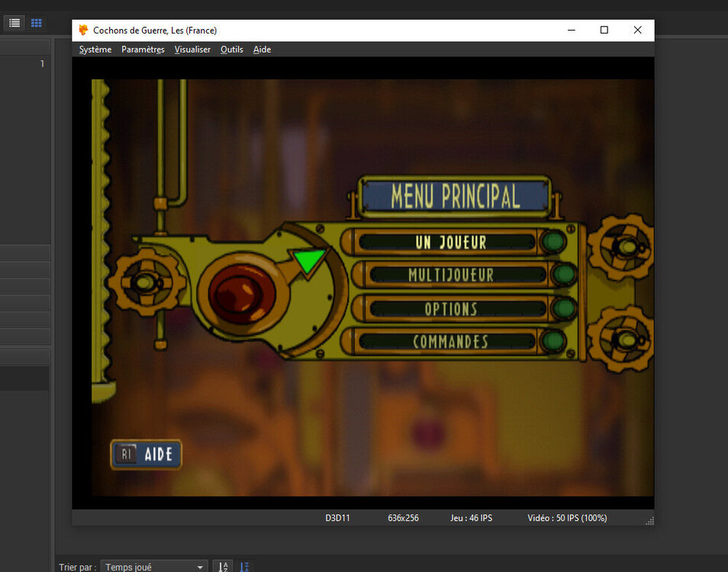The width and height of the screenshot is (728, 572).
Task: Select UN JOUEUR in main menu
Action: [x=450, y=243]
